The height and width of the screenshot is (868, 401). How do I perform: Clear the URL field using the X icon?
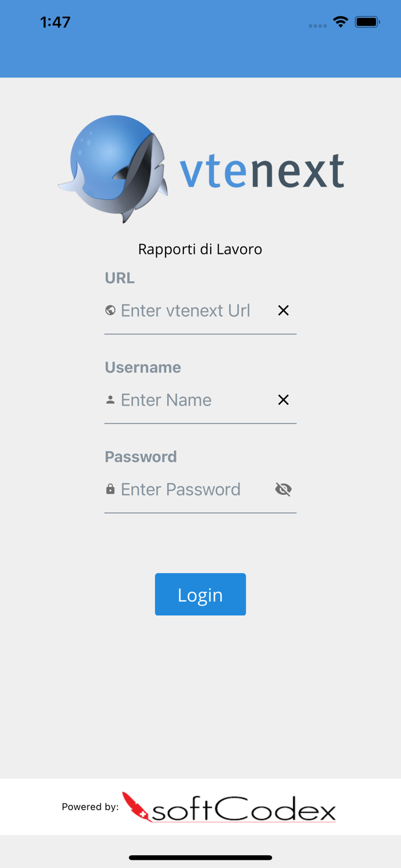(x=283, y=310)
